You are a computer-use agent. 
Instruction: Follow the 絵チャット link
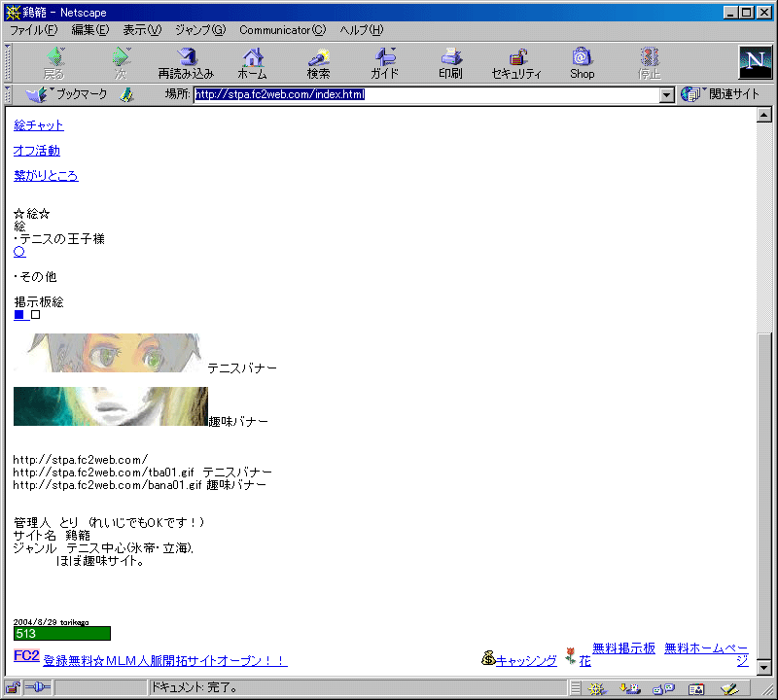click(x=39, y=125)
